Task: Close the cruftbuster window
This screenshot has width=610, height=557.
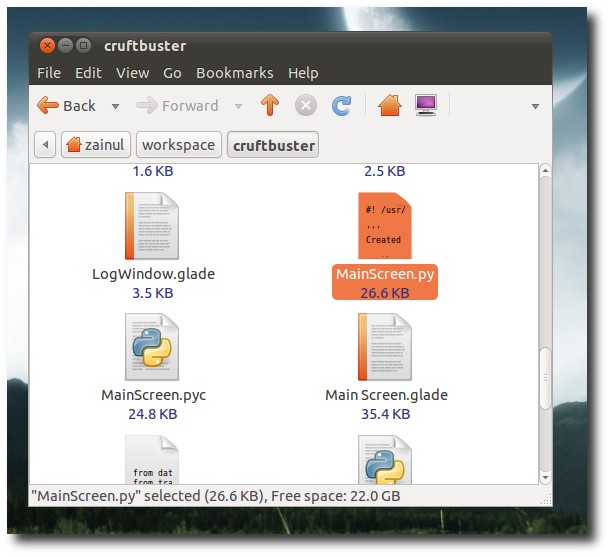Action: pos(47,46)
